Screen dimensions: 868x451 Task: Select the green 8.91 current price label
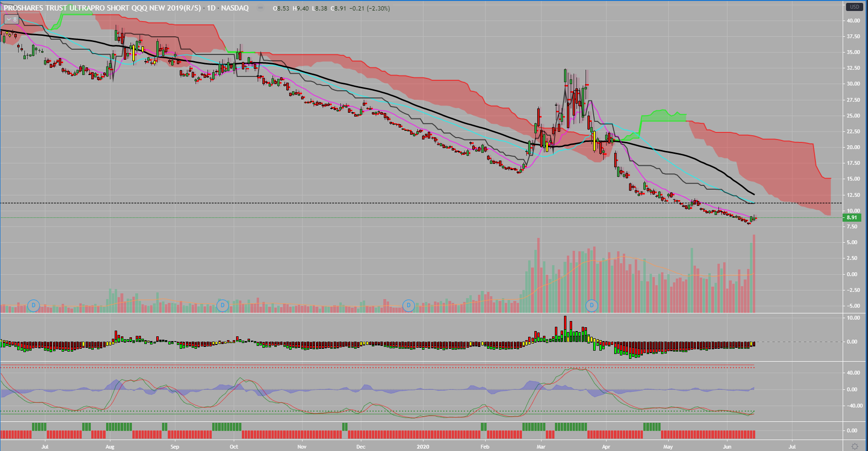click(851, 217)
